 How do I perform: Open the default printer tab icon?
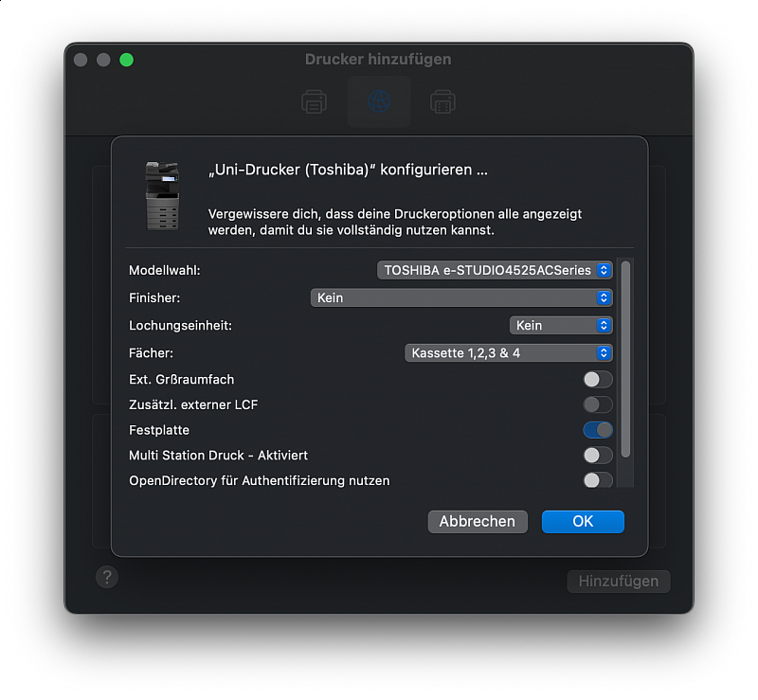tap(314, 101)
